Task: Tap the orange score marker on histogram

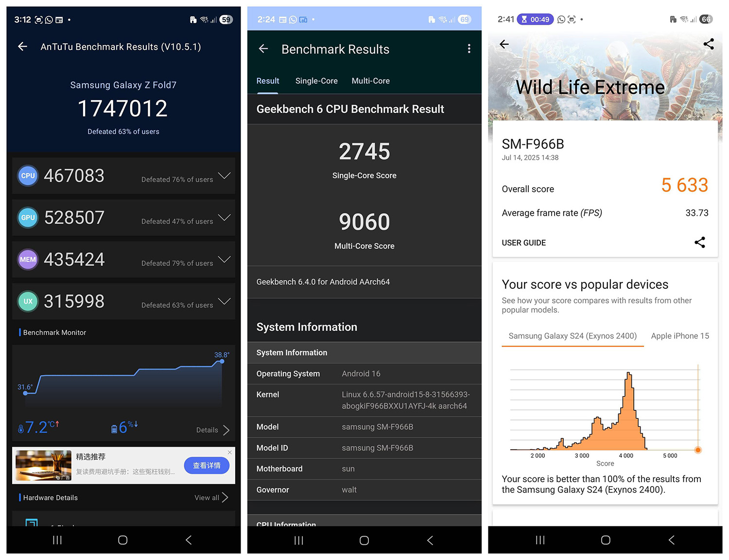Action: point(698,450)
